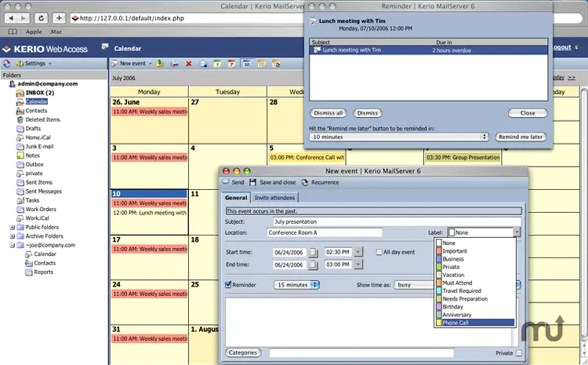
Task: Switch to day view icon labeled 1
Action: pyautogui.click(x=217, y=64)
